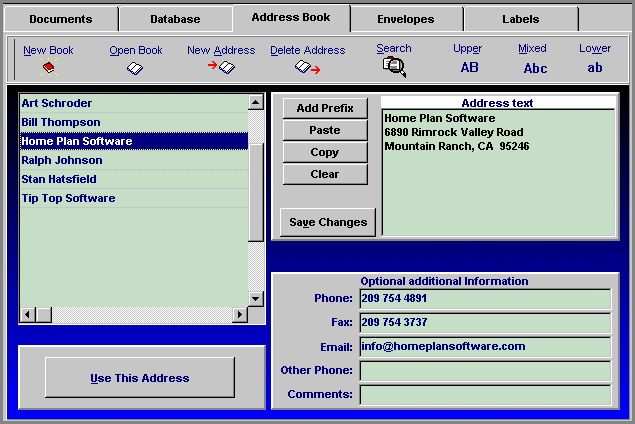Image resolution: width=635 pixels, height=424 pixels.
Task: Click the Lower case ab icon
Action: [595, 68]
